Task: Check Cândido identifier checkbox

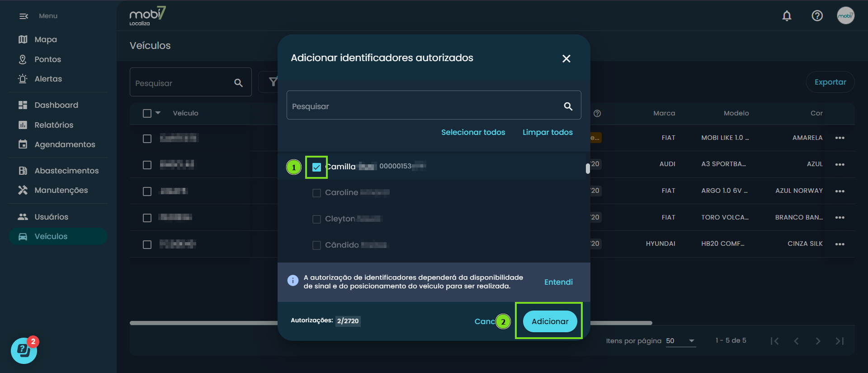Action: click(316, 245)
